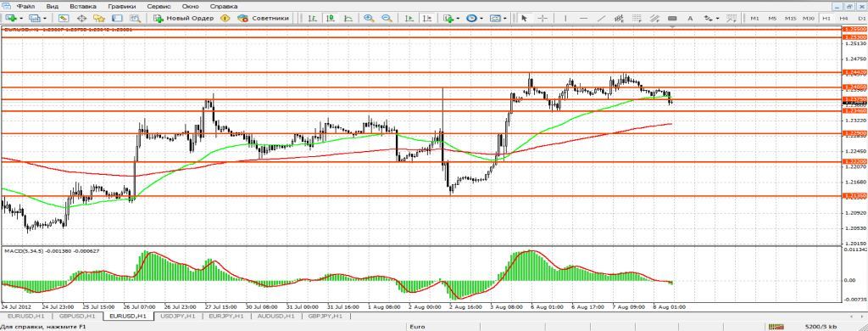Click the Zoom In magnifier icon
Viewport: 868px width, 331px height.
point(369,18)
